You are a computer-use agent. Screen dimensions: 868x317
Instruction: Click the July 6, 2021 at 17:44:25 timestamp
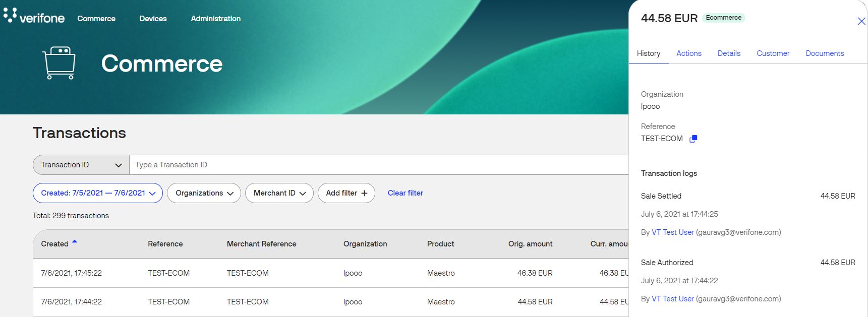(x=679, y=214)
